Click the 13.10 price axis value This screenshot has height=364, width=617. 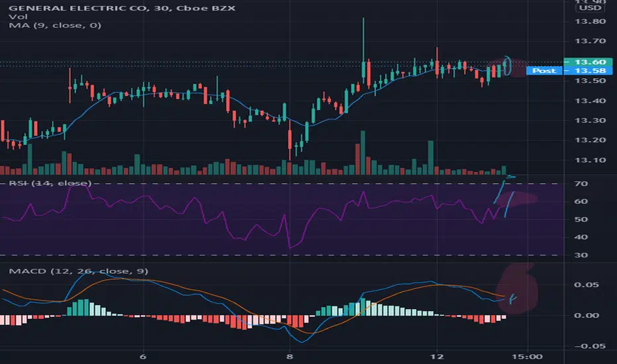[x=590, y=160]
